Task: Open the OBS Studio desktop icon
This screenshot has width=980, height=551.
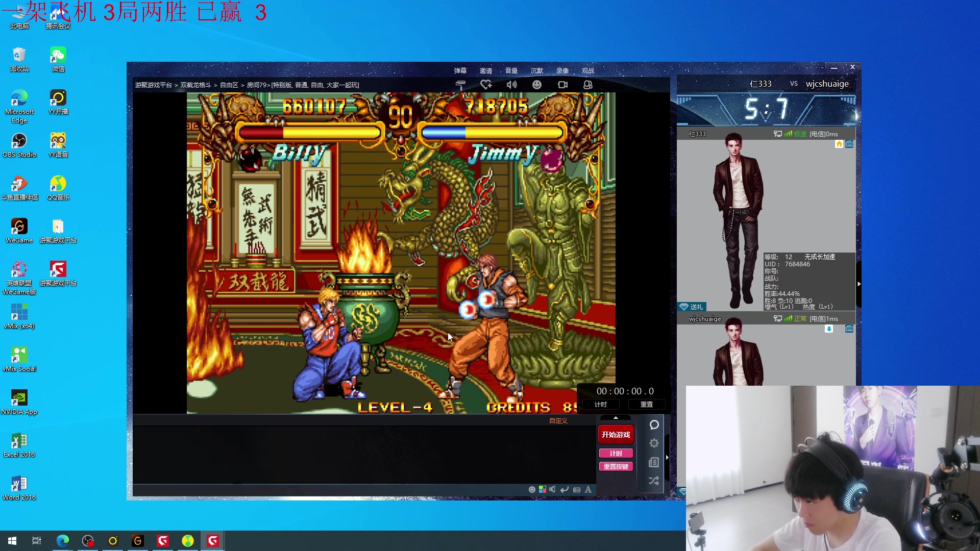Action: pyautogui.click(x=19, y=145)
